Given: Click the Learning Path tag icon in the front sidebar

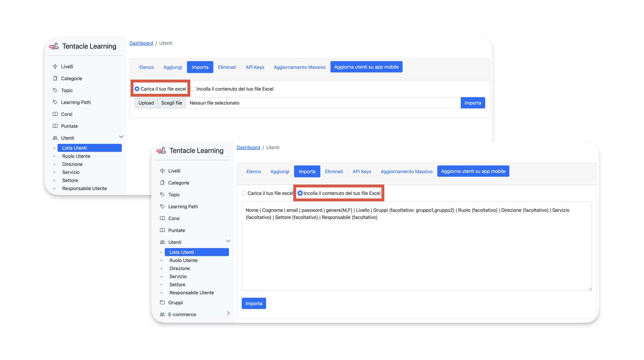Looking at the screenshot, I should (x=162, y=206).
